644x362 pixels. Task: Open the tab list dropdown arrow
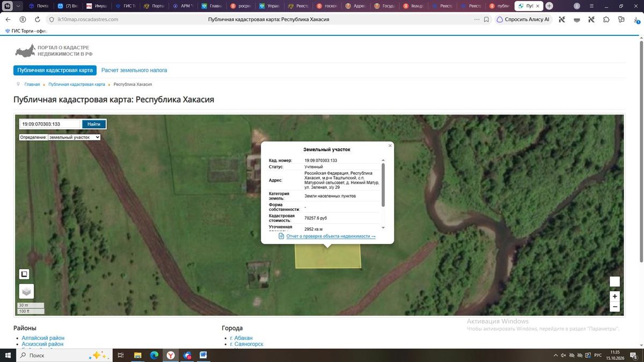tap(19, 6)
